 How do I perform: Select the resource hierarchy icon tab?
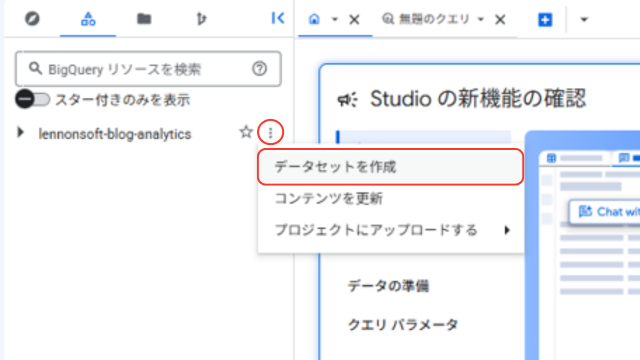[x=88, y=19]
